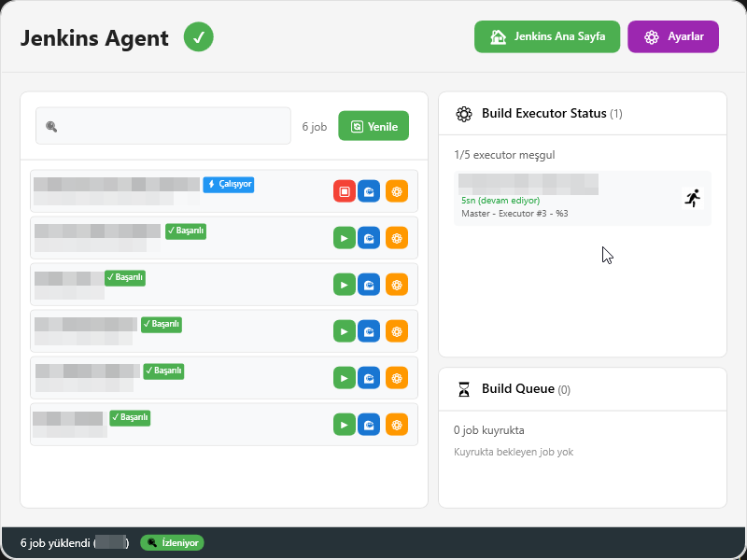The image size is (747, 560).
Task: Open Jenkins Ana Sayfa
Action: pos(547,36)
